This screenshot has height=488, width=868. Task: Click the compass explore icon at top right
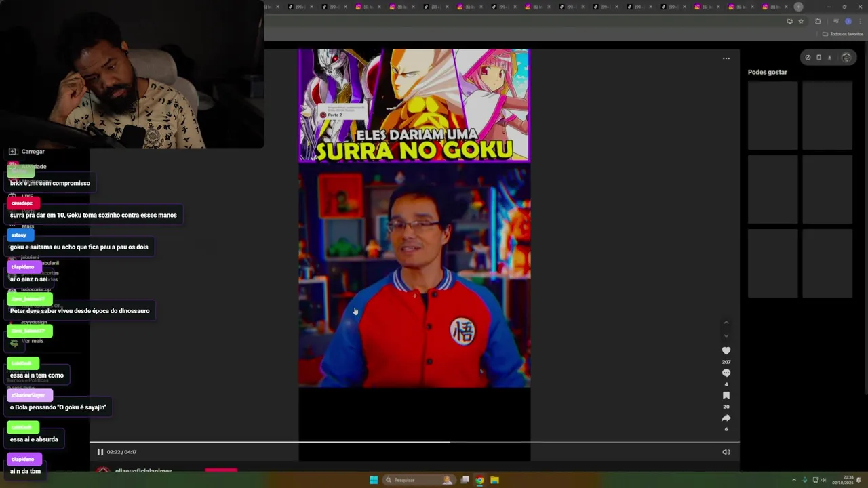(808, 58)
